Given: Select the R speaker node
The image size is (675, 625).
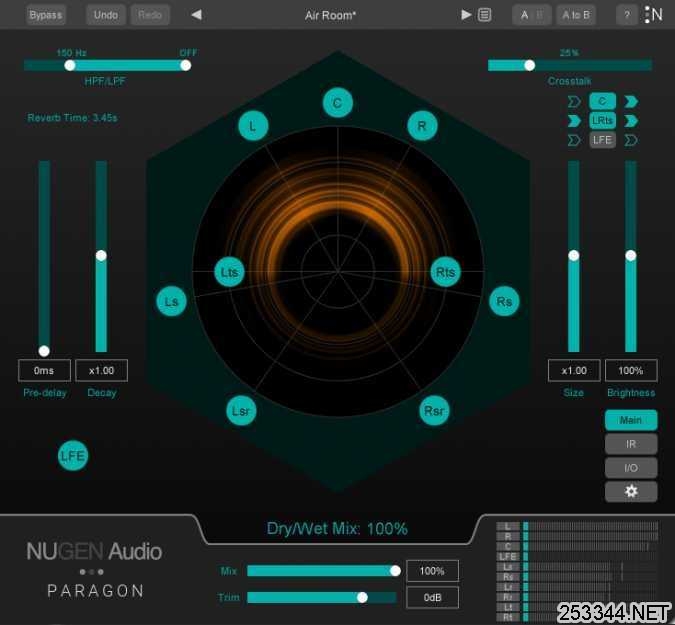Looking at the screenshot, I should click(422, 126).
